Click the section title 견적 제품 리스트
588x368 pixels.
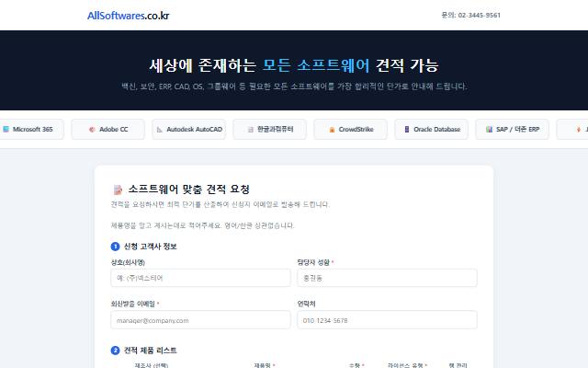click(151, 351)
